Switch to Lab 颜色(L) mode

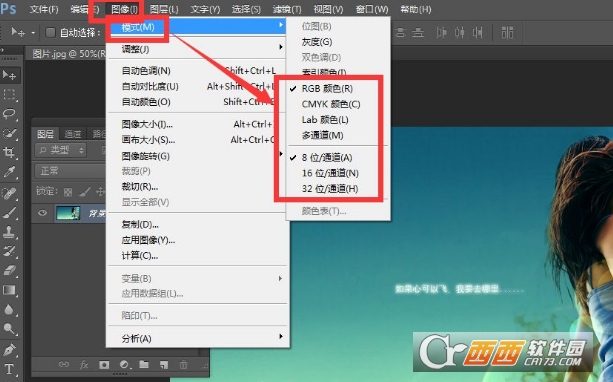tap(325, 120)
